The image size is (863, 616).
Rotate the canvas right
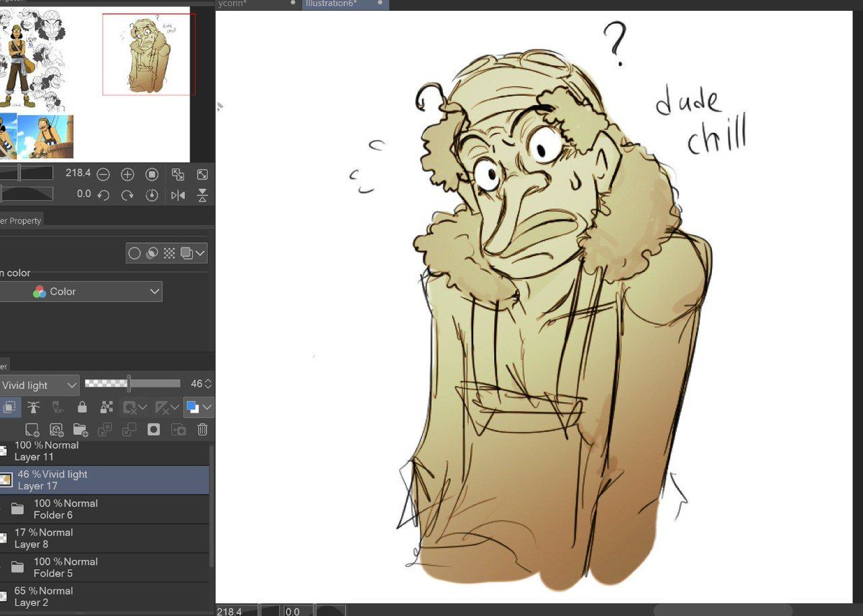(127, 195)
